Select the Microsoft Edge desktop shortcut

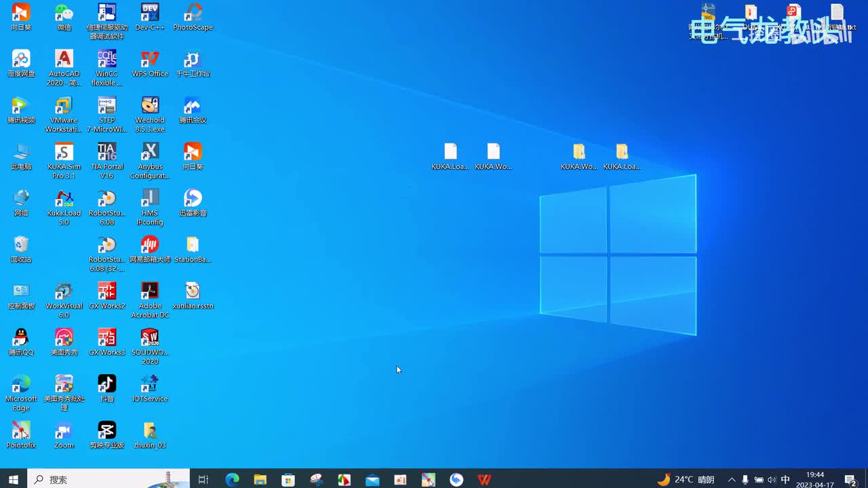(21, 393)
